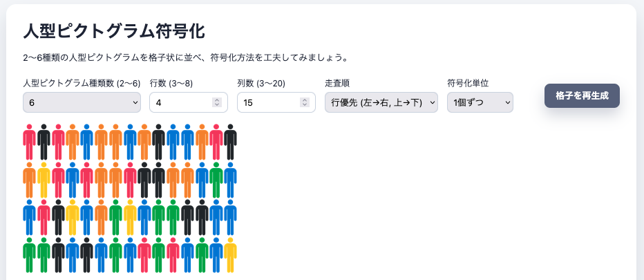Focus the 列数 input showing 15
The image size is (644, 280).
[267, 102]
